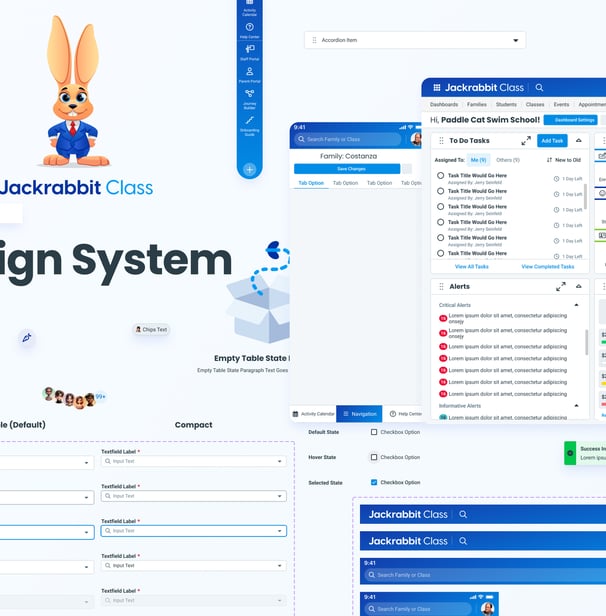Tap Activity Calendar in mobile bottom navigation
The image size is (606, 616).
tap(313, 414)
